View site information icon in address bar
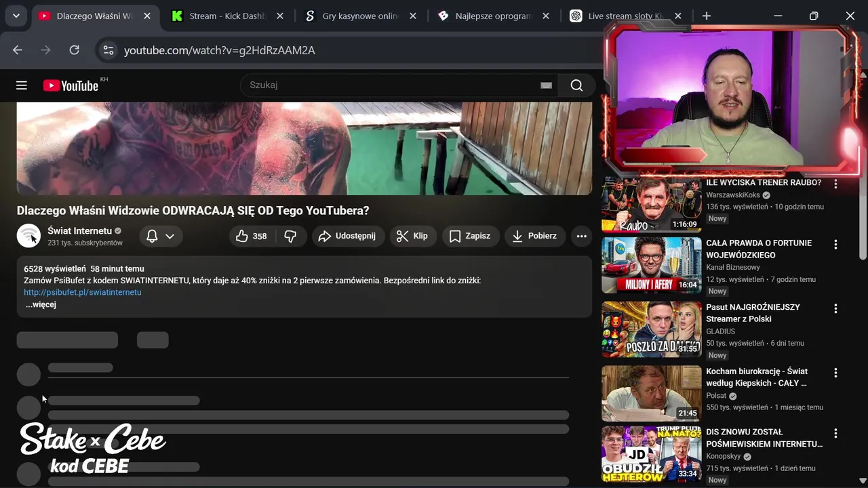868x488 pixels. [x=108, y=50]
